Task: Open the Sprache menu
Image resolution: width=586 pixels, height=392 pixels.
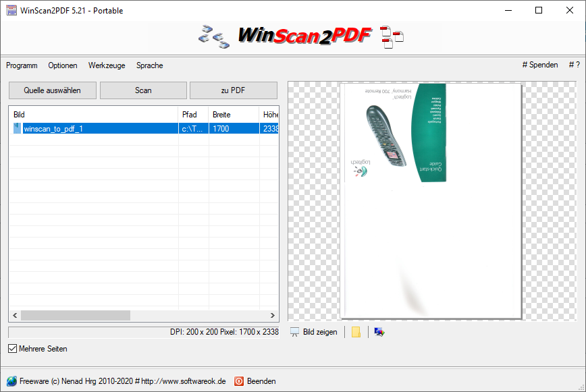Action: point(149,65)
